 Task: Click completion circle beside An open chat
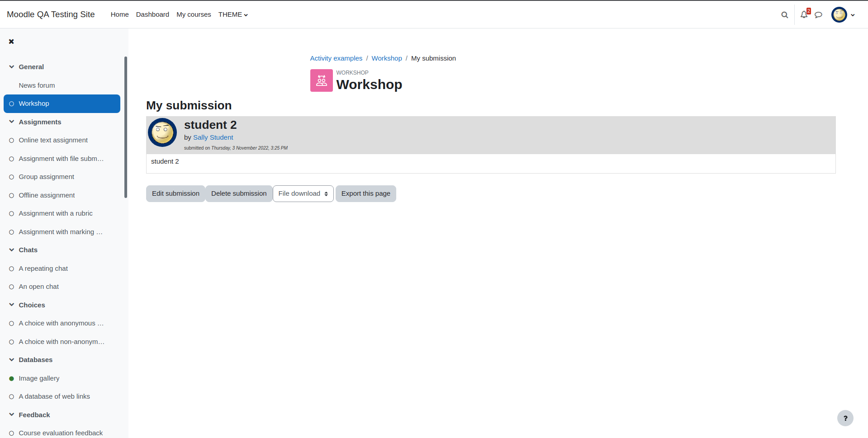pos(12,287)
